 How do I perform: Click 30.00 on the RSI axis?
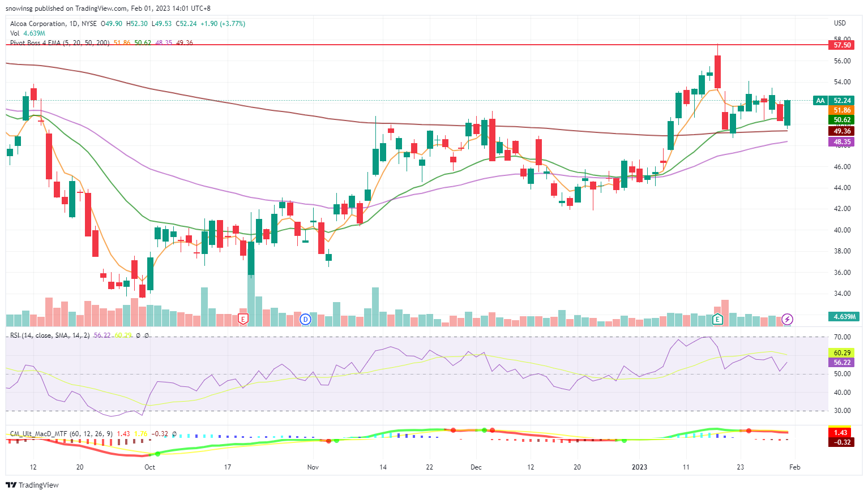[842, 411]
